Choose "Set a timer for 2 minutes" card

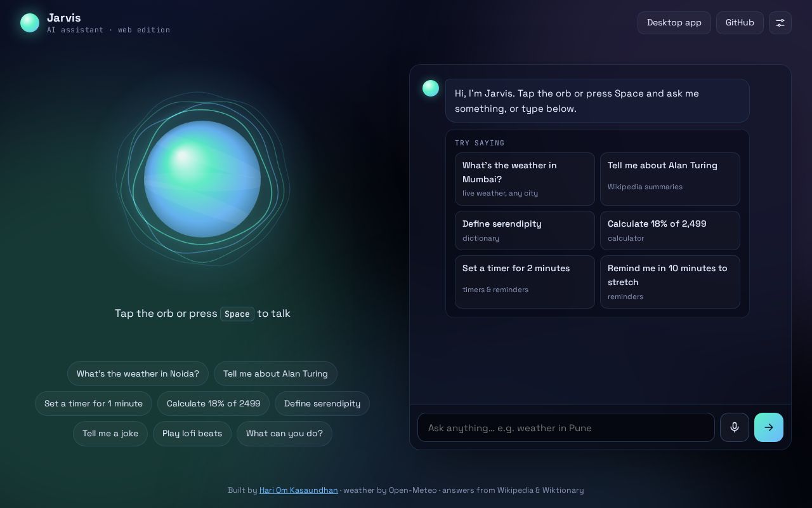coord(525,282)
